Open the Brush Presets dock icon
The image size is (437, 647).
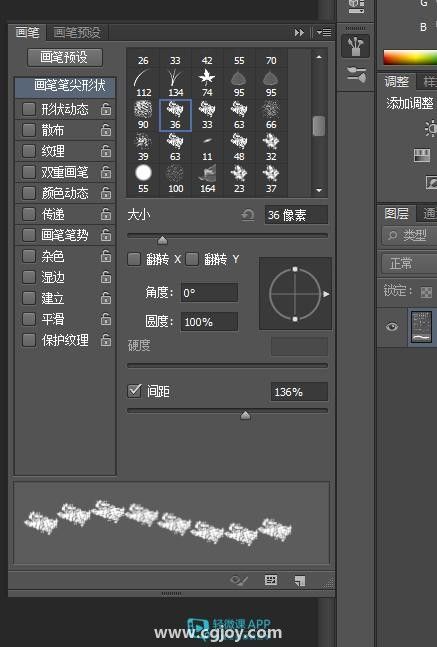(356, 76)
